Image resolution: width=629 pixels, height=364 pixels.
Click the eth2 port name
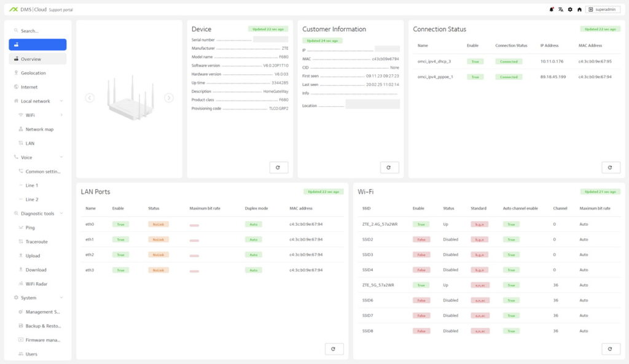click(90, 255)
